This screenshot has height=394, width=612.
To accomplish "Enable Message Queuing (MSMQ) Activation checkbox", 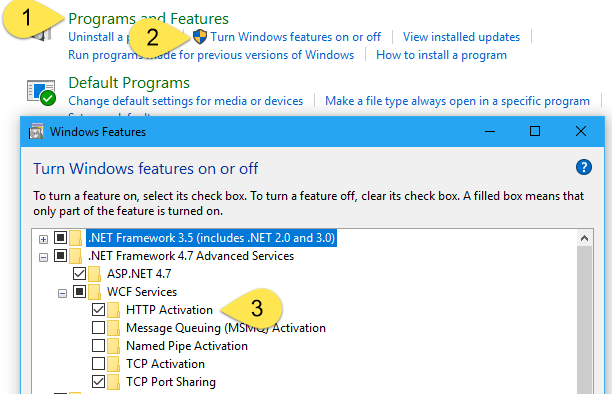I will pos(98,328).
